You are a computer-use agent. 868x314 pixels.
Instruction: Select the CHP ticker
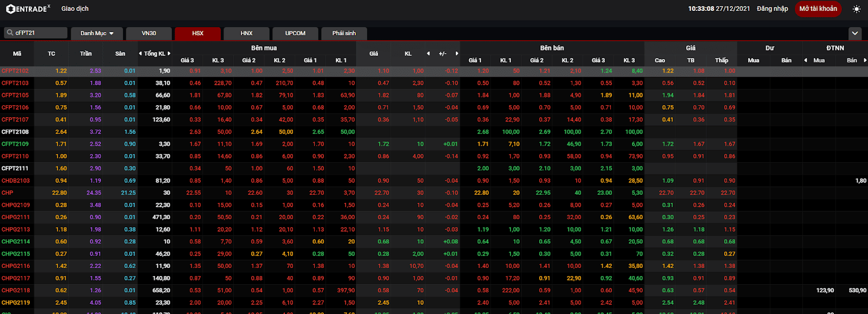(x=8, y=193)
